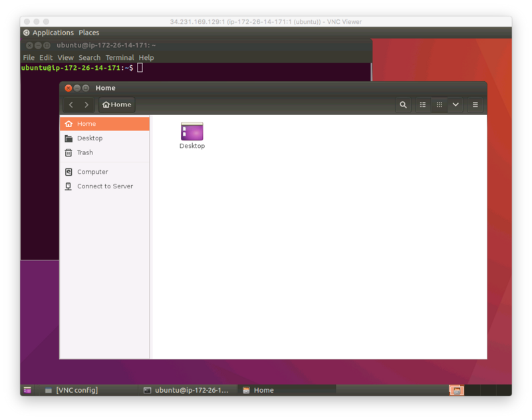532x420 pixels.
Task: Open the terminal's View menu
Action: pyautogui.click(x=65, y=58)
